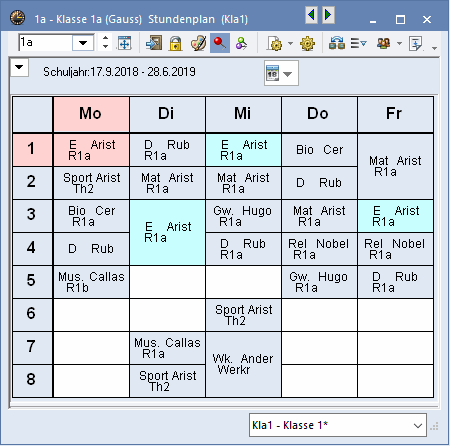Viewport: 450px width, 446px height.
Task: Open the color palette icon
Action: [x=198, y=43]
